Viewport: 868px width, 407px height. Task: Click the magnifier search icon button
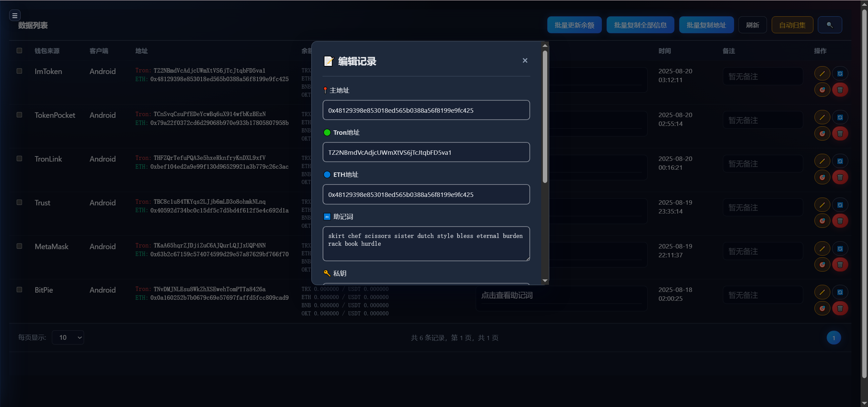pyautogui.click(x=830, y=25)
